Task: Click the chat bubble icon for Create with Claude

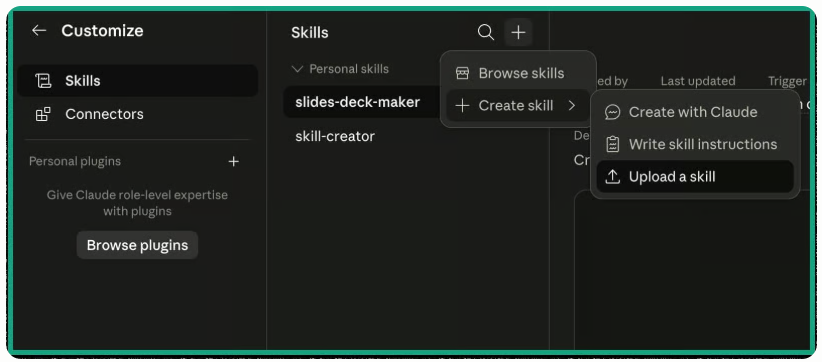Action: coord(612,112)
